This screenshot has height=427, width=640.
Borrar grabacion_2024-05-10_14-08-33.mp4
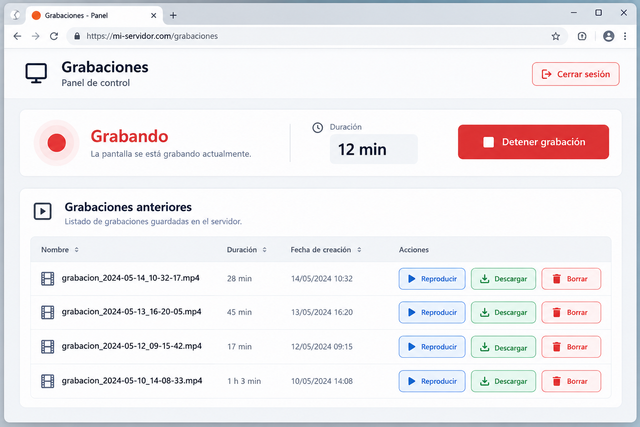pos(571,381)
